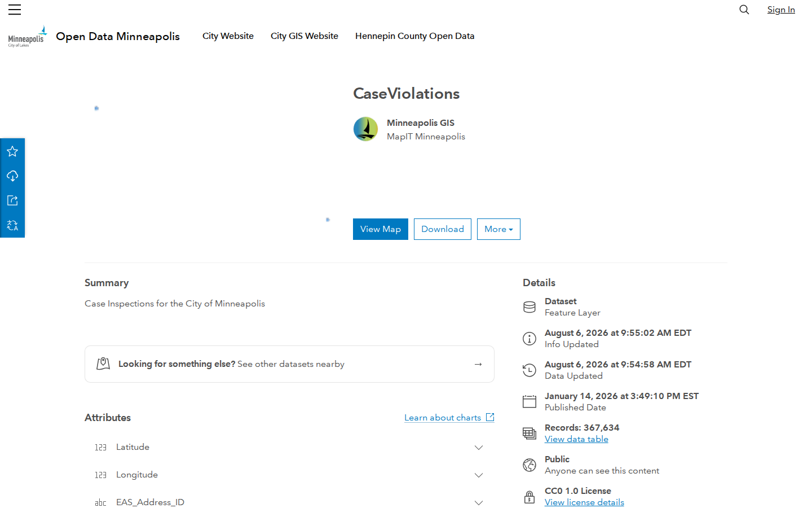Click the Longitude attribute name
This screenshot has width=812, height=508.
(137, 475)
